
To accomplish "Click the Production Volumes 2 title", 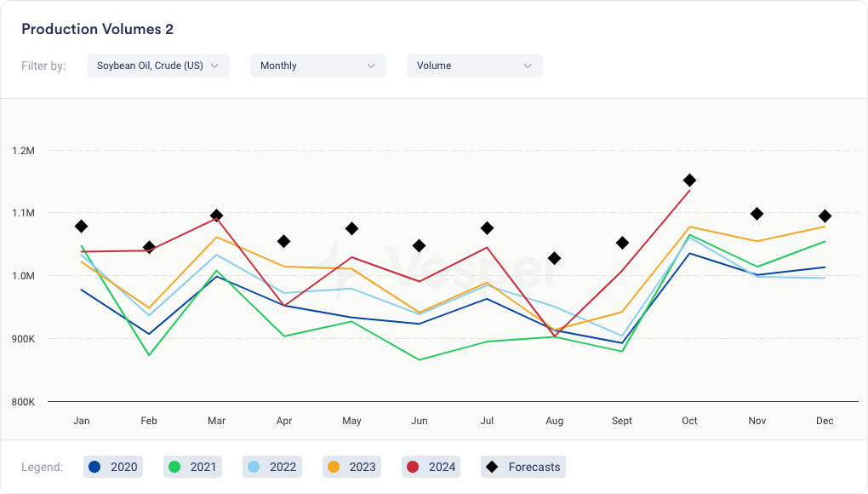I will (x=97, y=30).
